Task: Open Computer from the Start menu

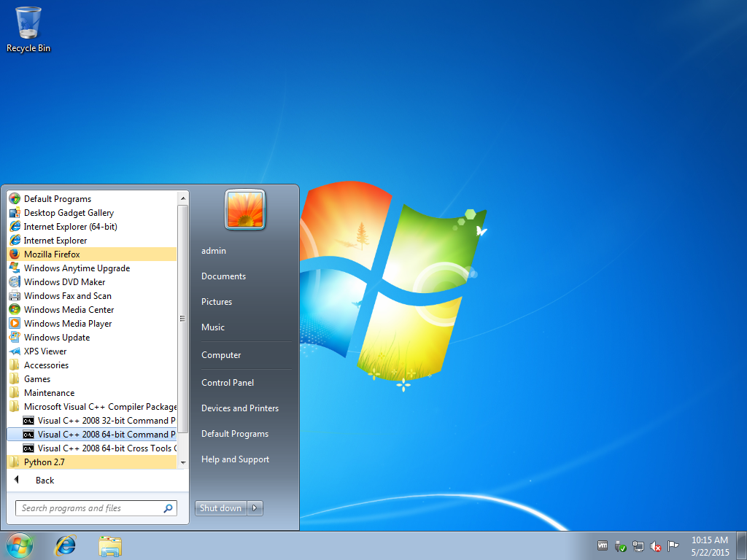Action: click(221, 355)
